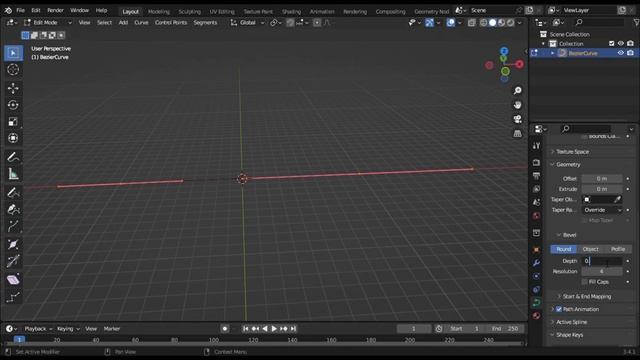Select the Tilt tool
The image size is (640, 360).
(13, 261)
